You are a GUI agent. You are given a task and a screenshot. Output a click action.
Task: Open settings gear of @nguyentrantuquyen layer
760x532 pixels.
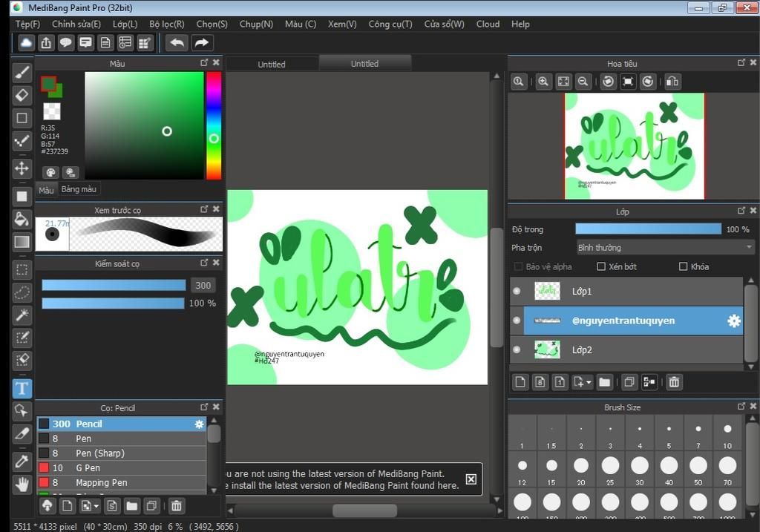[x=734, y=321]
